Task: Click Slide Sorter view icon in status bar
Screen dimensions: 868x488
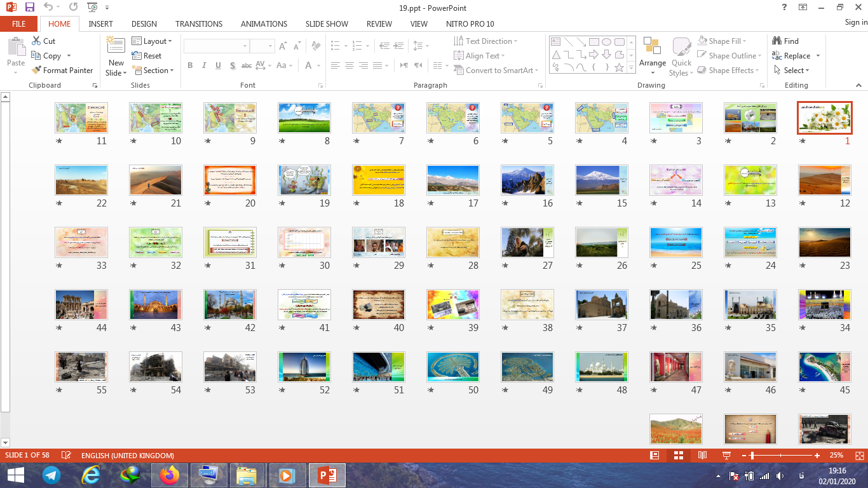Action: tap(679, 456)
